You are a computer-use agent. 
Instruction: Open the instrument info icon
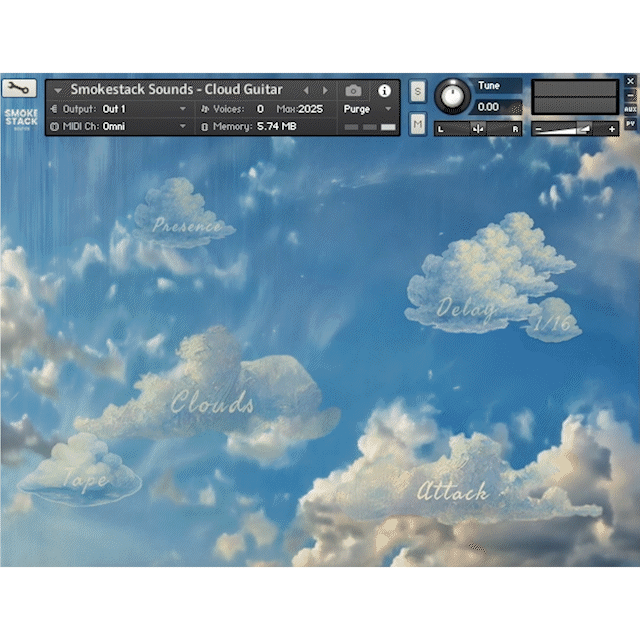click(x=384, y=90)
